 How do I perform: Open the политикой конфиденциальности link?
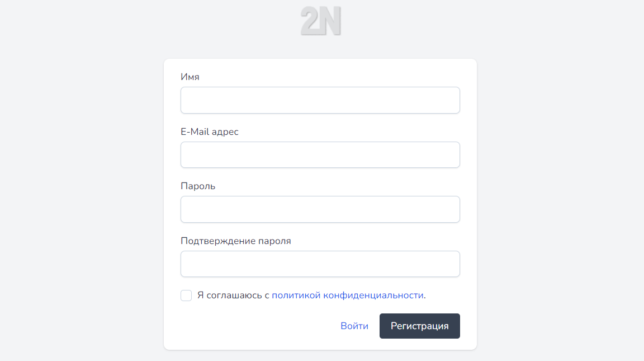tap(349, 295)
